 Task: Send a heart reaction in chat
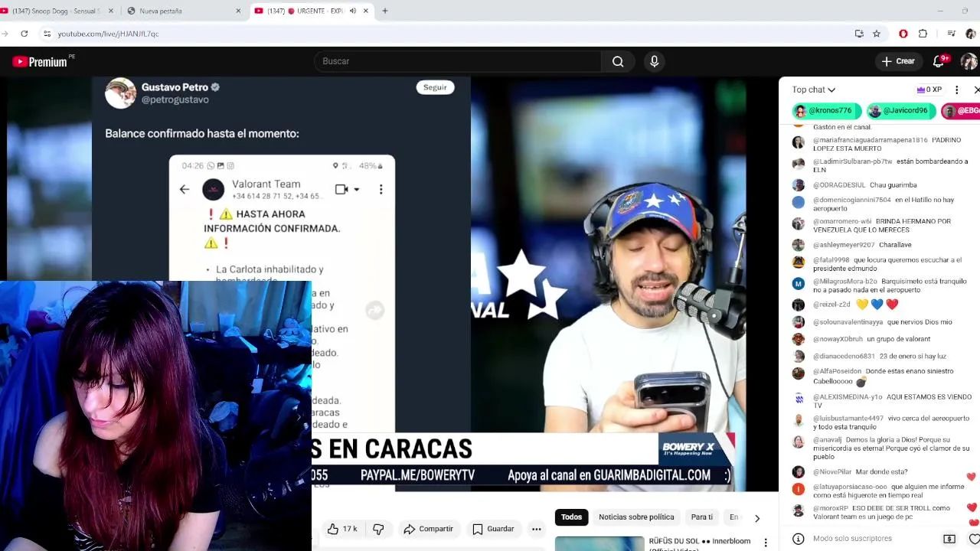[974, 539]
